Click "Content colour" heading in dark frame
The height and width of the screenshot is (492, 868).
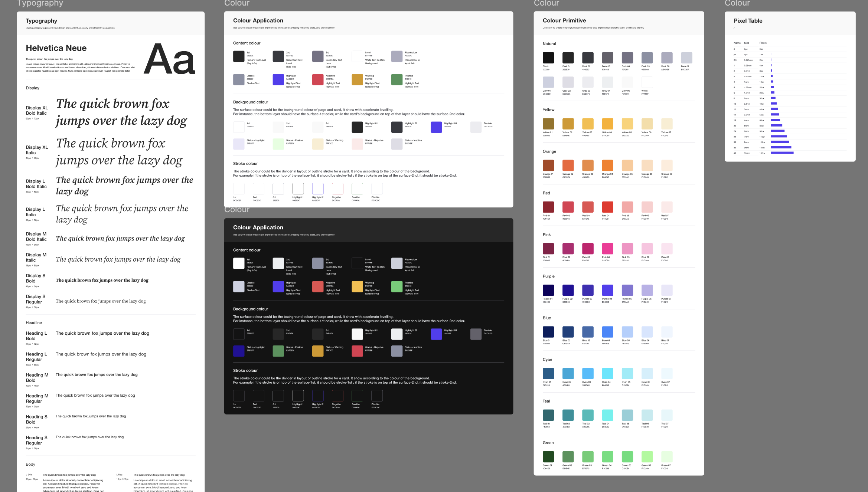(247, 250)
